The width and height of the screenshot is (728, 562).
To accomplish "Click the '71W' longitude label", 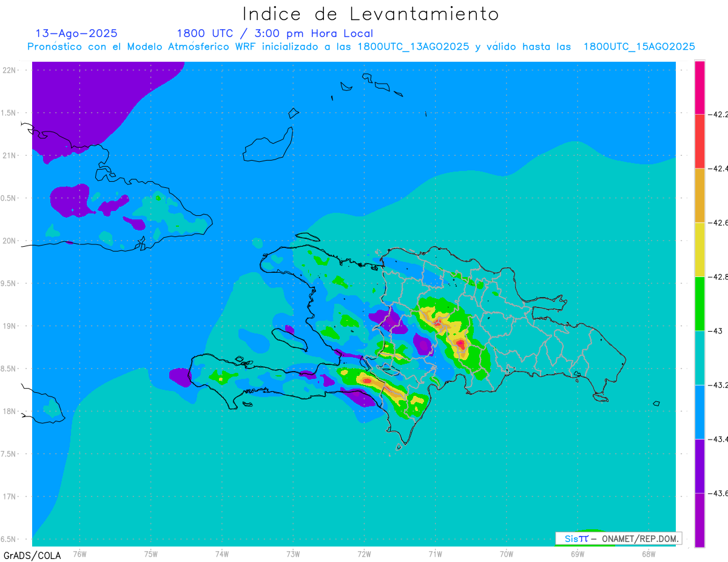I will click(435, 553).
